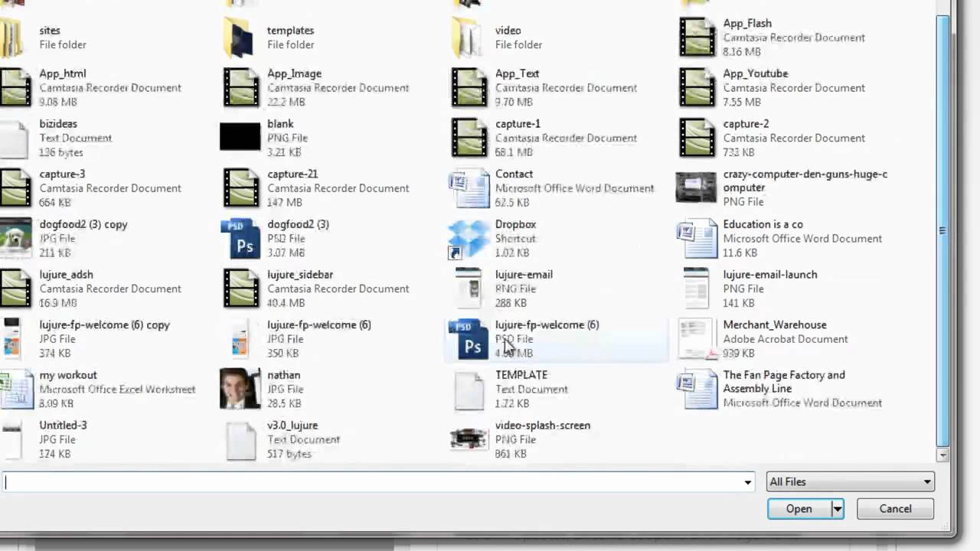Open the file name history dropdown arrow

pos(748,482)
